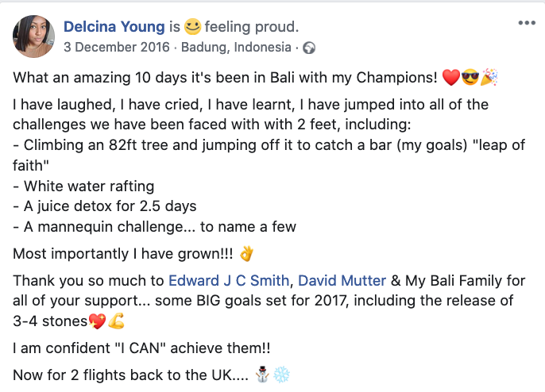Open the Edward J C Smith tagged profile

coord(230,280)
